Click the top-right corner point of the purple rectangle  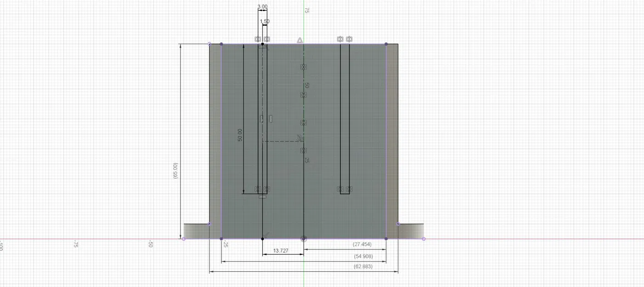[x=386, y=44]
